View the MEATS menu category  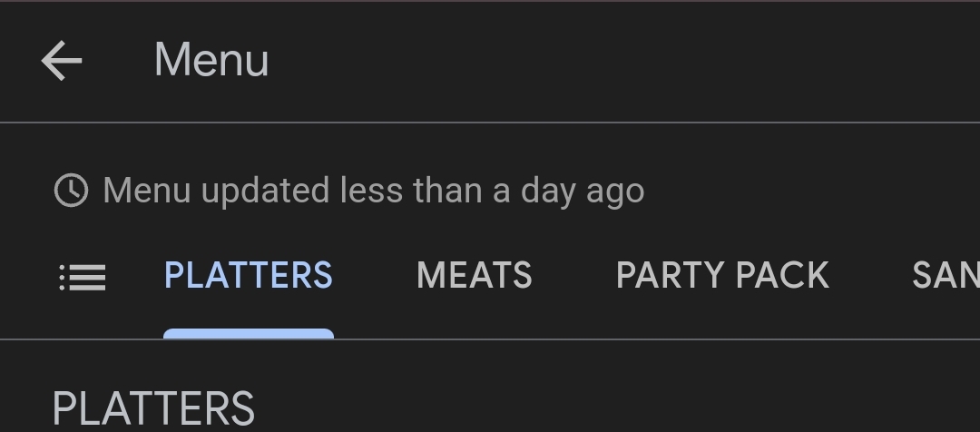474,276
